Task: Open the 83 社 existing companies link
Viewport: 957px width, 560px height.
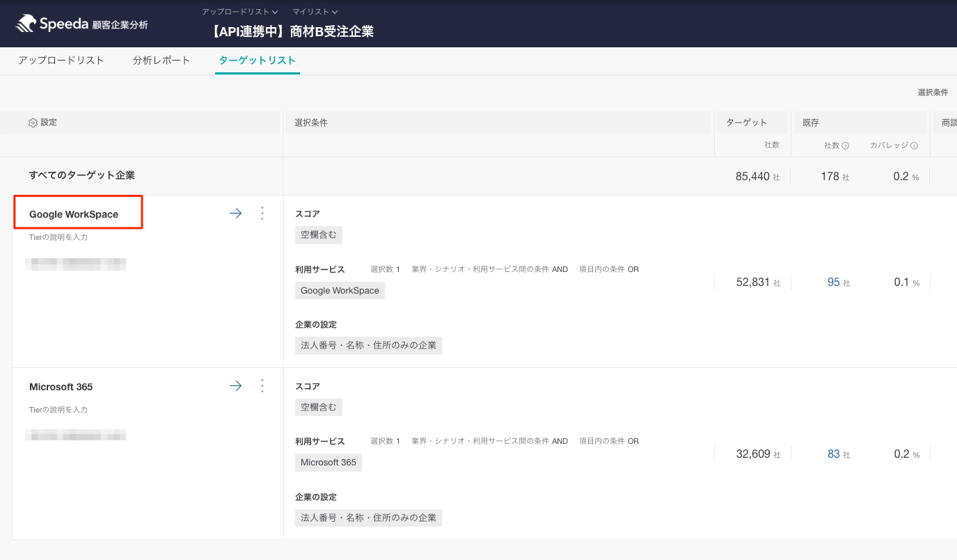Action: [834, 454]
